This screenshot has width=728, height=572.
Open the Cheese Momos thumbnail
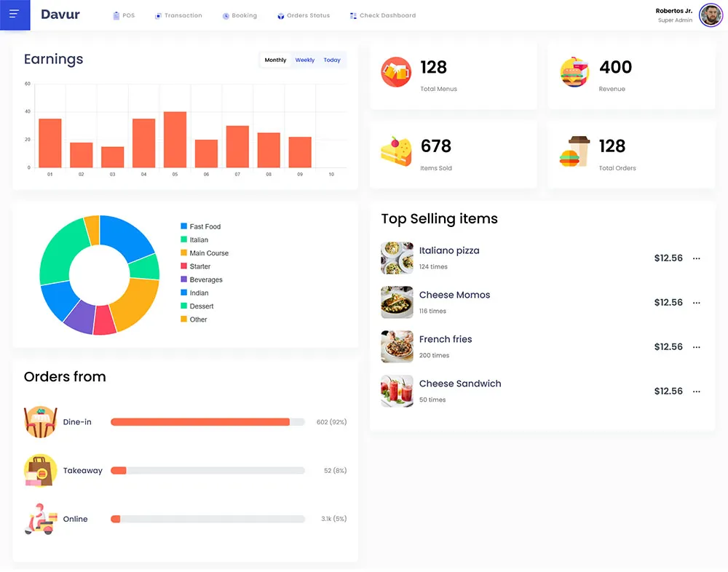click(x=397, y=302)
